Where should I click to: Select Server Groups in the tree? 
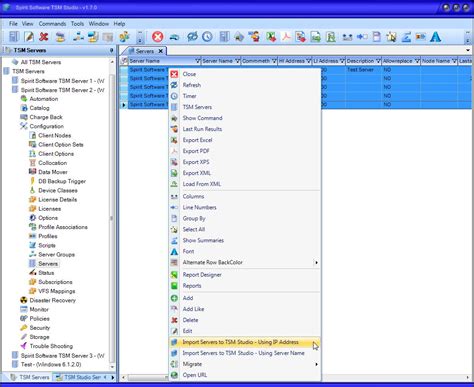56,254
